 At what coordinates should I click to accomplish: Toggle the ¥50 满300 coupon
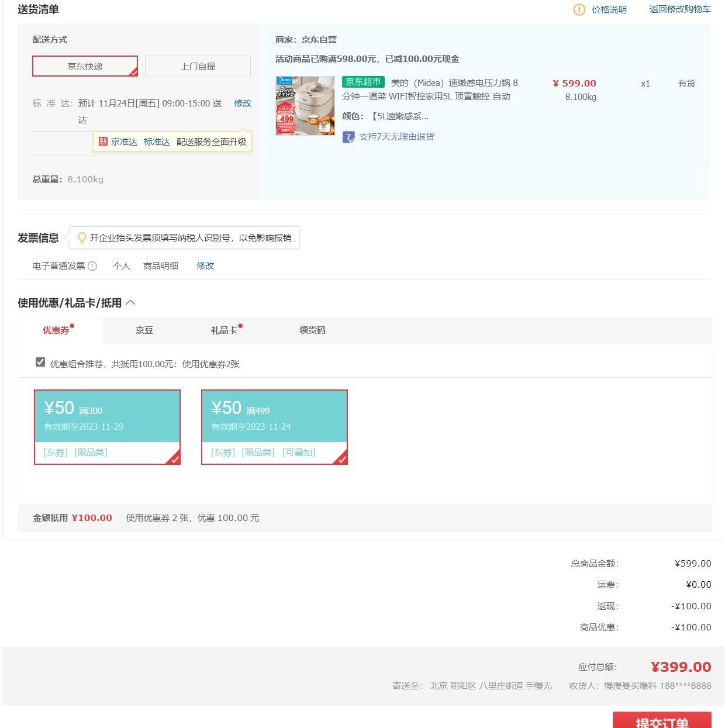107,427
